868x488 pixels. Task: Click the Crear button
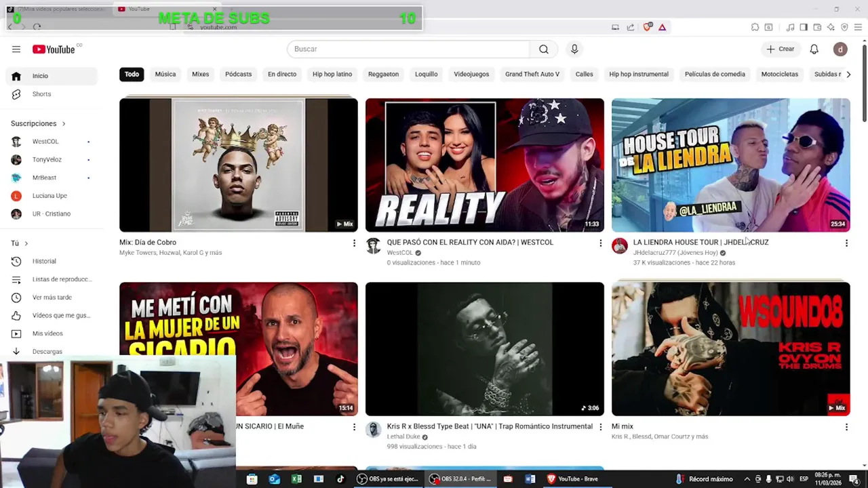point(780,49)
